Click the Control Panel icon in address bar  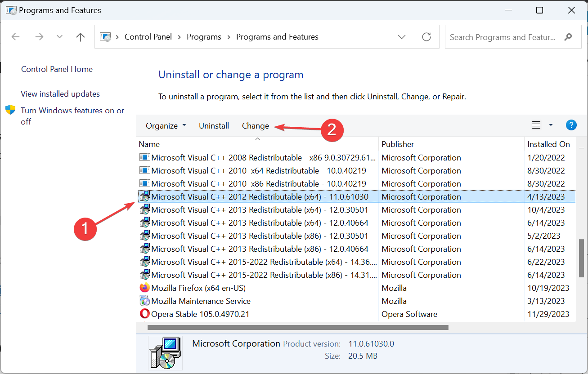point(105,37)
